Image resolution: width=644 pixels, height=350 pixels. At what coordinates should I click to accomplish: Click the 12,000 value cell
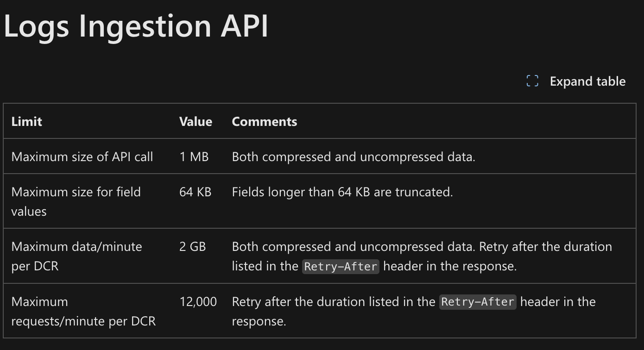coord(198,301)
